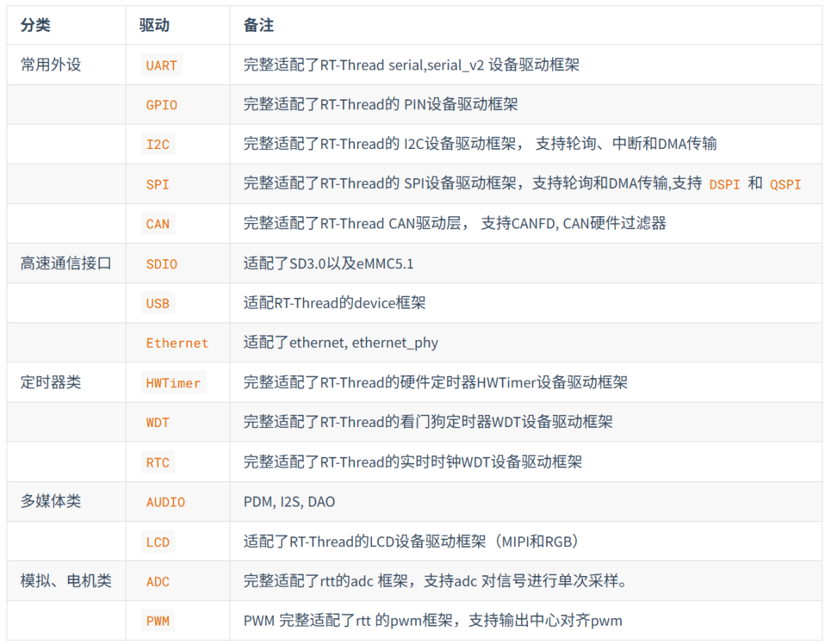The width and height of the screenshot is (825, 644).
Task: Select the GPIO tag in driver column
Action: tap(161, 105)
